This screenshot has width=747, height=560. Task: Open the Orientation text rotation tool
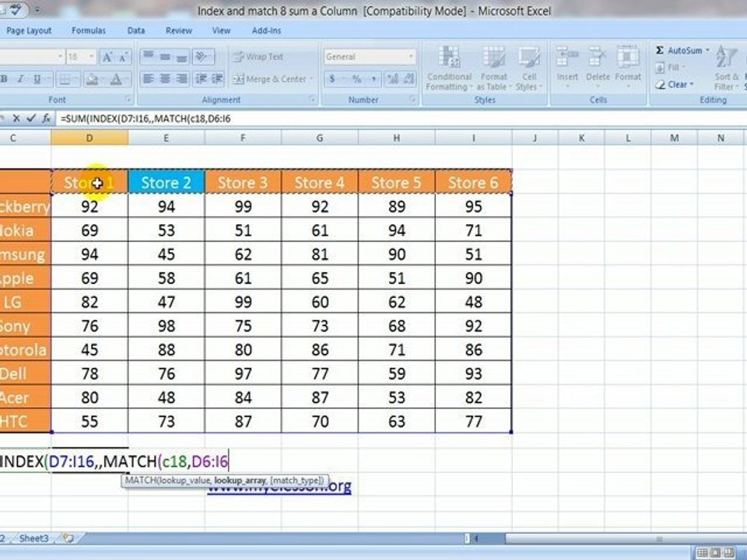click(x=203, y=57)
